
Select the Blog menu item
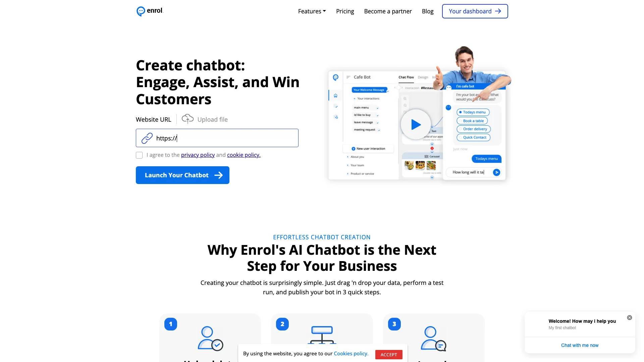click(x=427, y=11)
